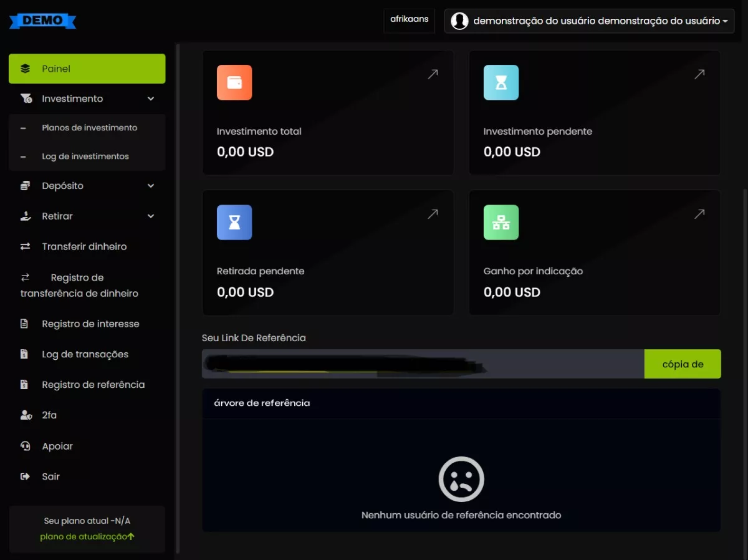Click the DEMO logo
748x560 pixels.
pyautogui.click(x=42, y=21)
